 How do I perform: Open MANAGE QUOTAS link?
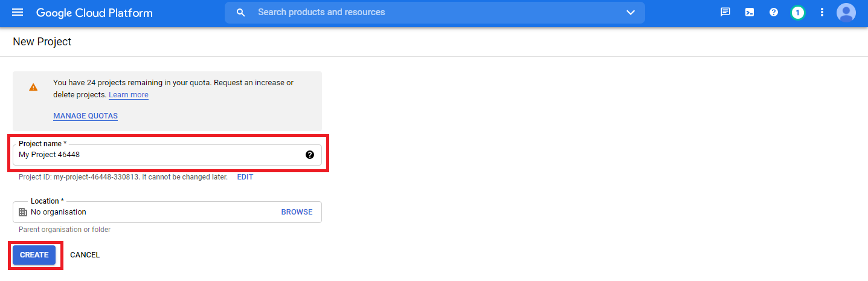85,116
